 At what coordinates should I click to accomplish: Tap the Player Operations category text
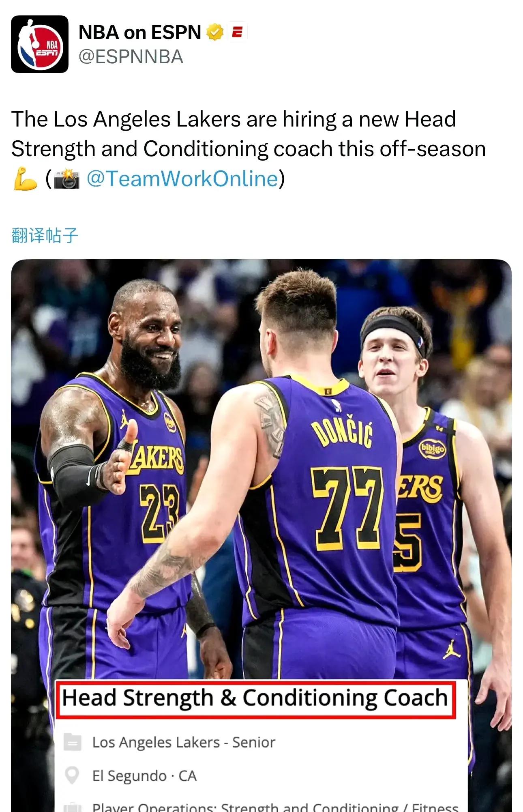tap(275, 806)
